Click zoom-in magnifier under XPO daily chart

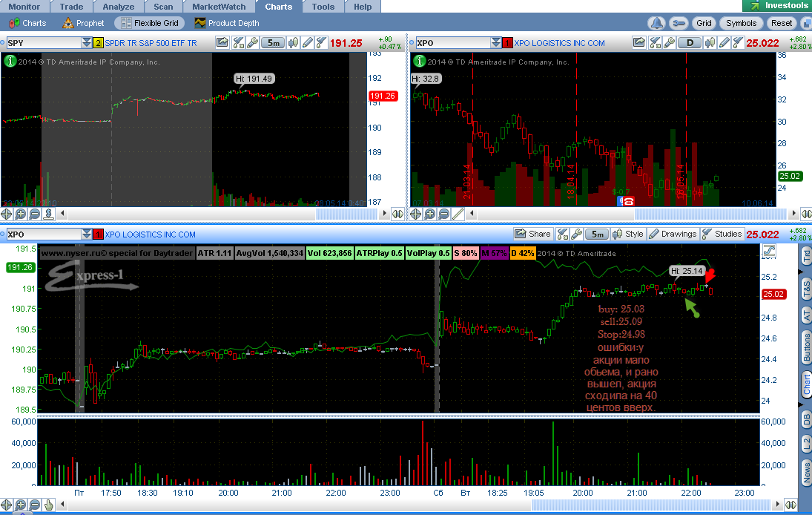click(x=430, y=214)
